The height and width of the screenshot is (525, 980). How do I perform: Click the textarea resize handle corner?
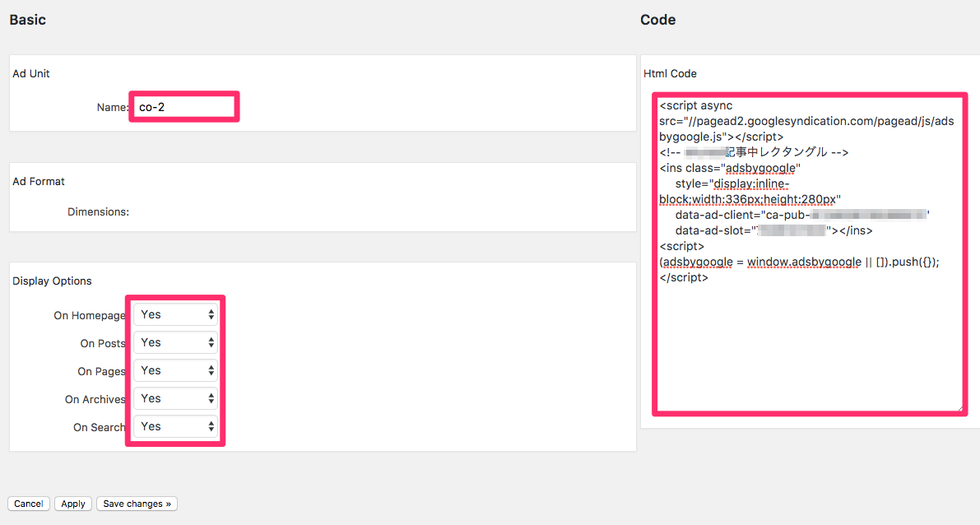[960, 409]
